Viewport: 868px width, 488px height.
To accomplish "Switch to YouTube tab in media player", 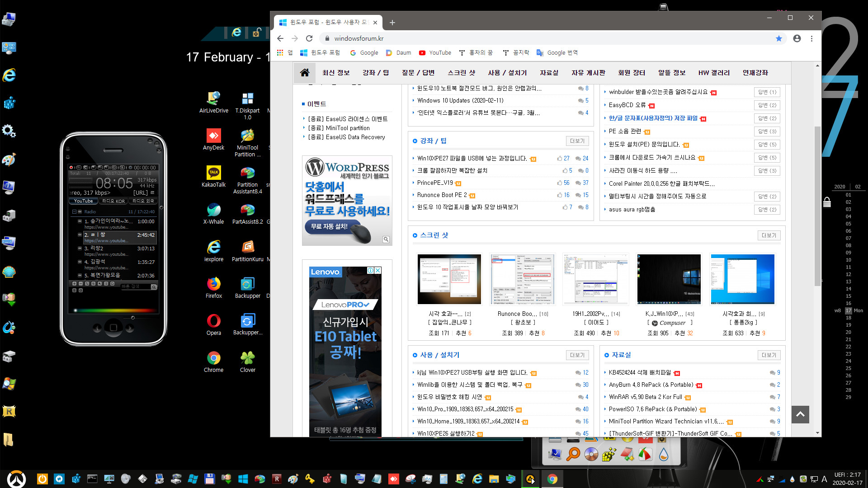I will pos(84,201).
